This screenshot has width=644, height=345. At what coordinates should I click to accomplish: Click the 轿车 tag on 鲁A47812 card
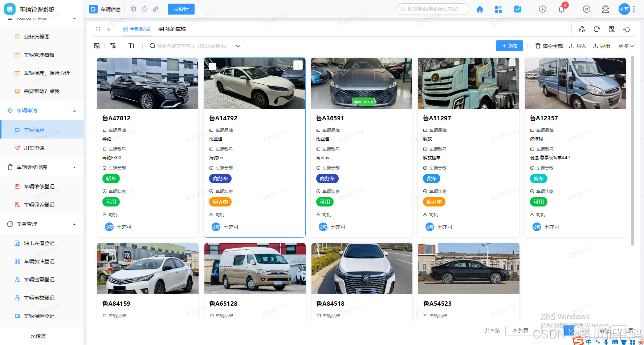[111, 178]
